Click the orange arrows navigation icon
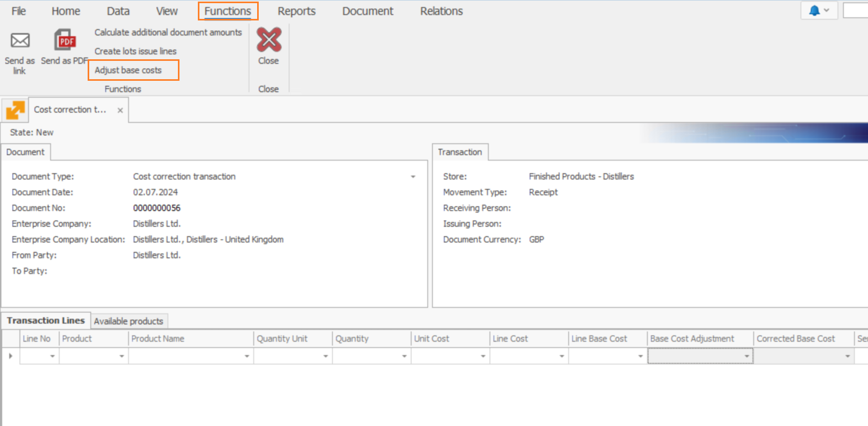The image size is (868, 426). coord(15,110)
